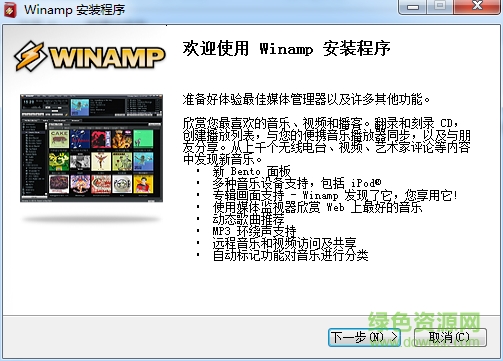Click the 下一步(N) > button

364,337
